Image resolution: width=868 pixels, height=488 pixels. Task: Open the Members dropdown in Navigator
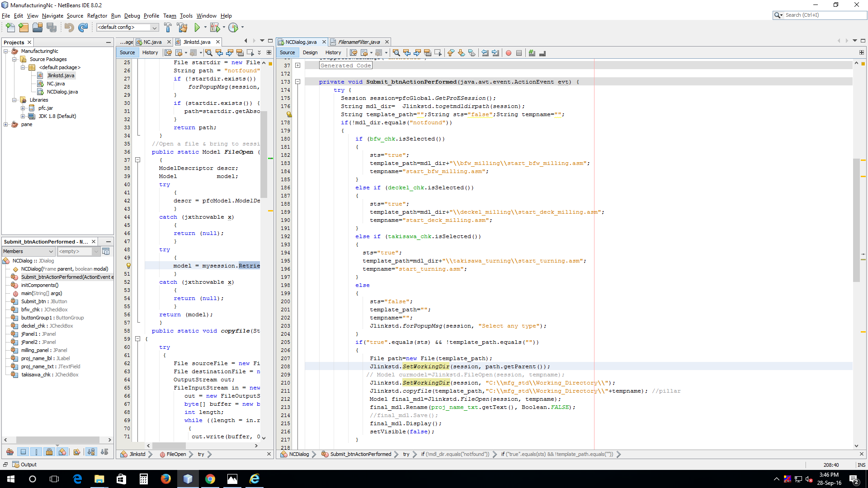pos(28,252)
